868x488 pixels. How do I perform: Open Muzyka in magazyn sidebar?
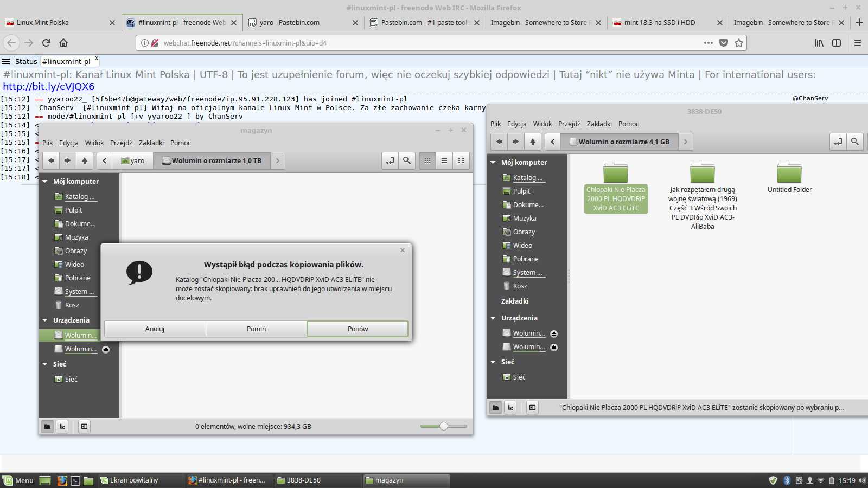[x=76, y=237]
